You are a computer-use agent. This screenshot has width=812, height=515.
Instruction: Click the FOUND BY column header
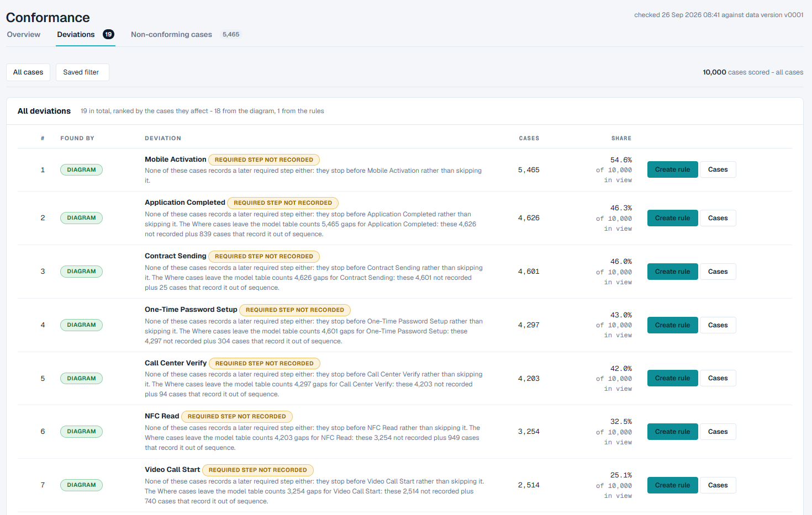(77, 139)
